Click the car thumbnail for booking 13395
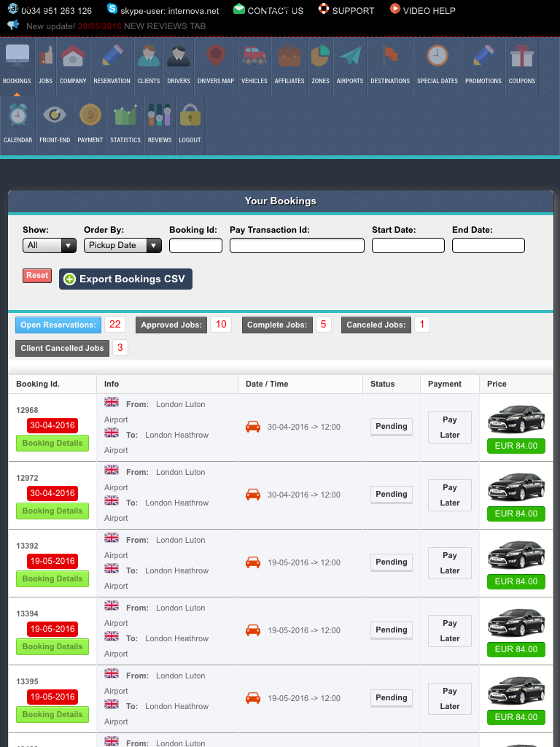The height and width of the screenshot is (747, 560). 516,690
